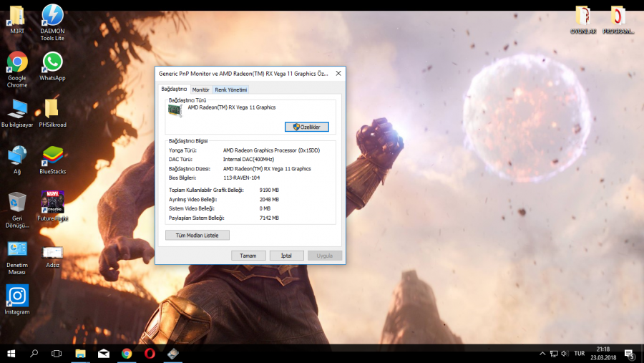Click Tüm Modları Listele button
This screenshot has height=363, width=644.
pos(197,235)
